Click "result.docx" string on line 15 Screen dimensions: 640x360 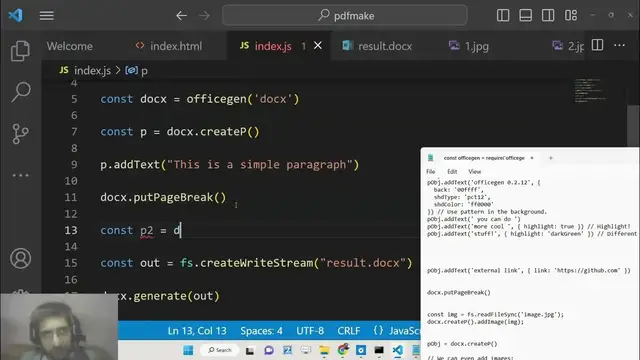(362, 263)
